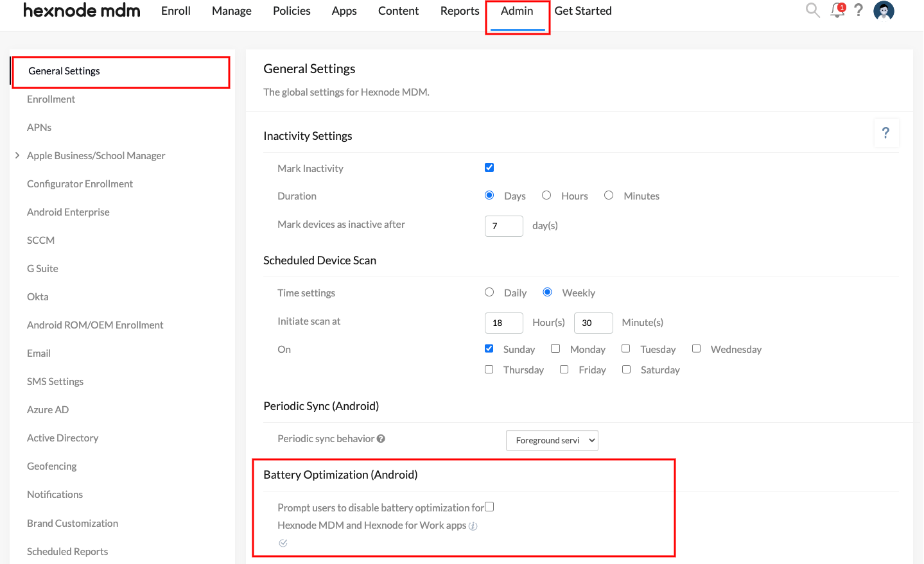Open the Policies menu

(292, 11)
